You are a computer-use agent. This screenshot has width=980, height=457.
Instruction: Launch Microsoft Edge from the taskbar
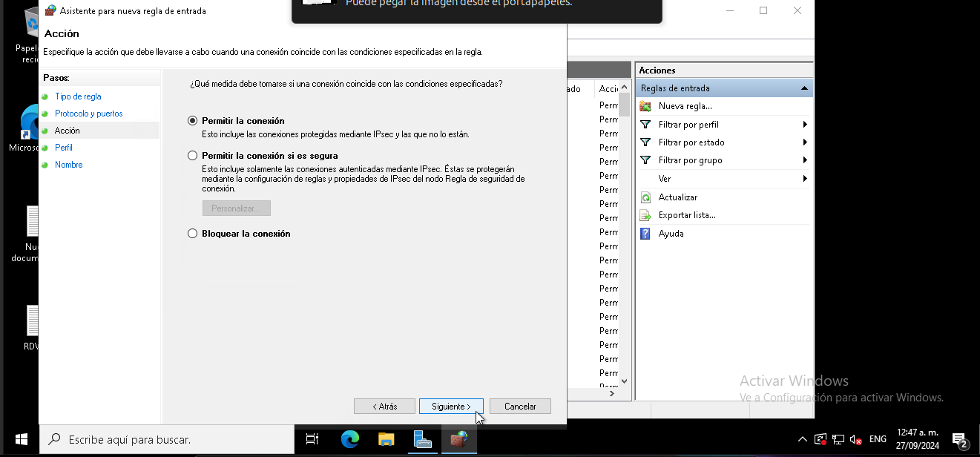350,439
